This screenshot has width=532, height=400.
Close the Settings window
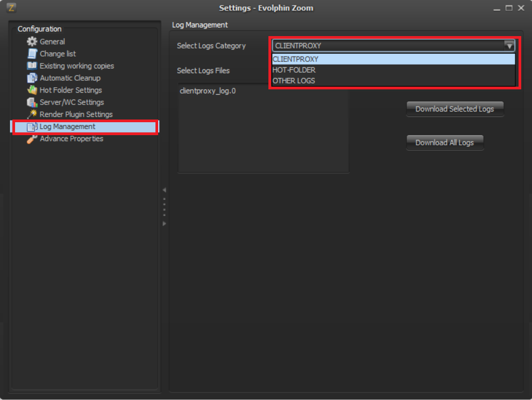(521, 8)
